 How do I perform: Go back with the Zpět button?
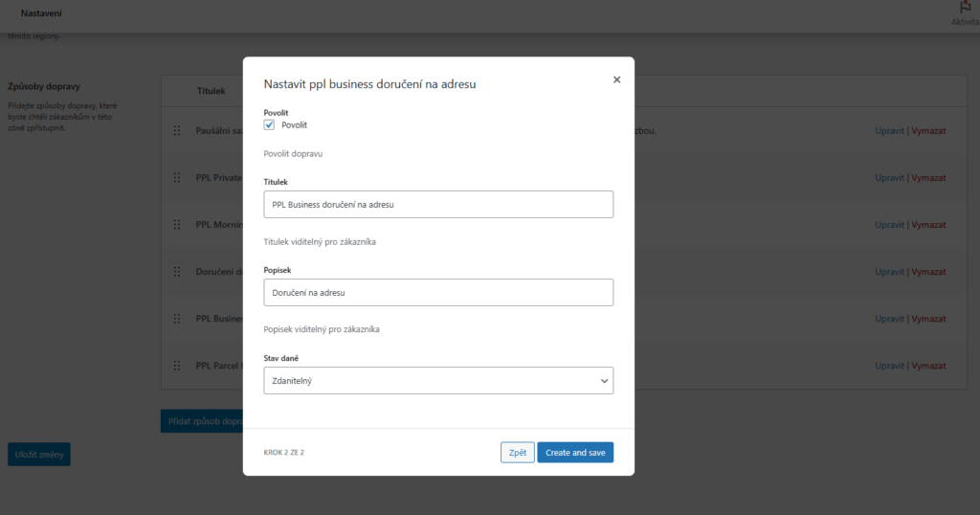pos(518,453)
